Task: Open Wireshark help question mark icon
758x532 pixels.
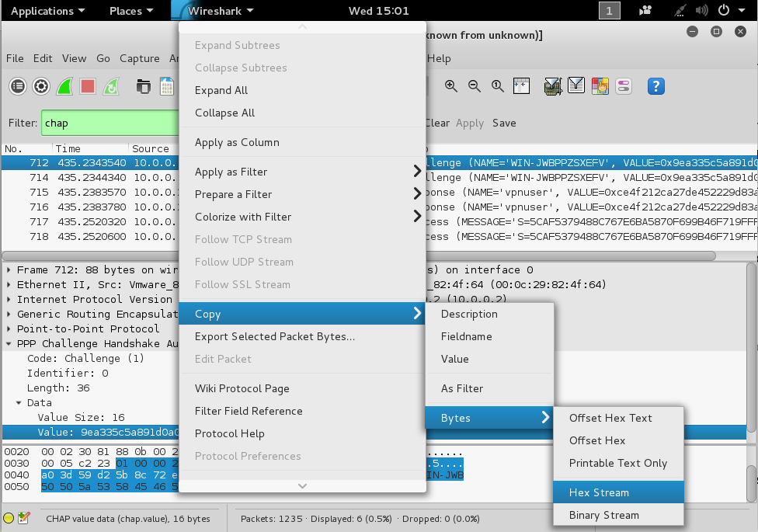Action: pos(656,86)
